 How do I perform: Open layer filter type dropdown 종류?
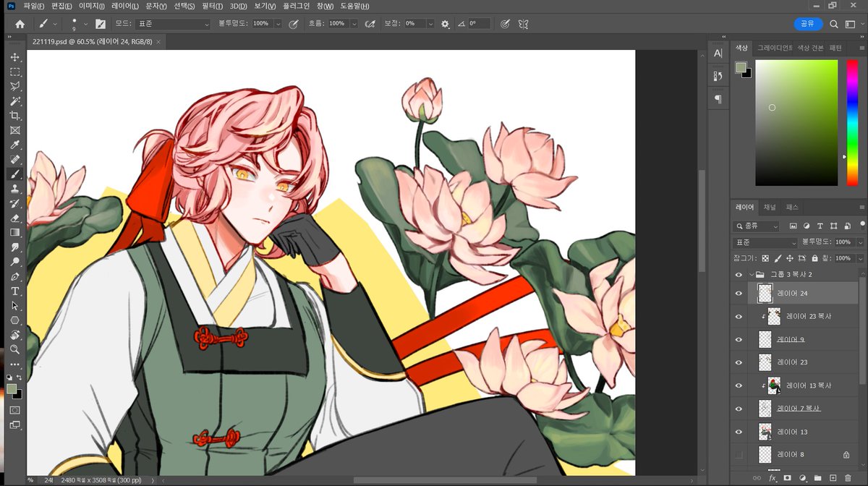click(756, 226)
